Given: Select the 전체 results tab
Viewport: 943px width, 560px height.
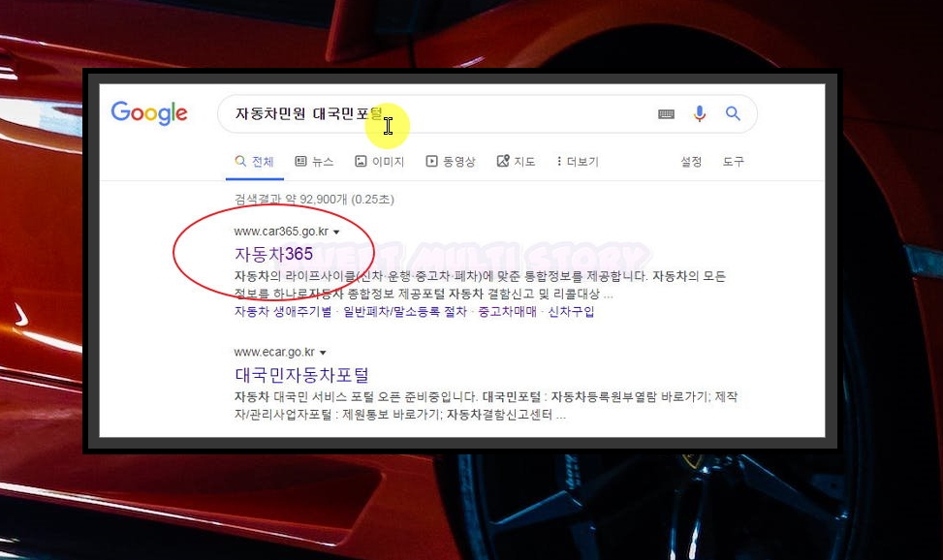Looking at the screenshot, I should click(x=254, y=161).
